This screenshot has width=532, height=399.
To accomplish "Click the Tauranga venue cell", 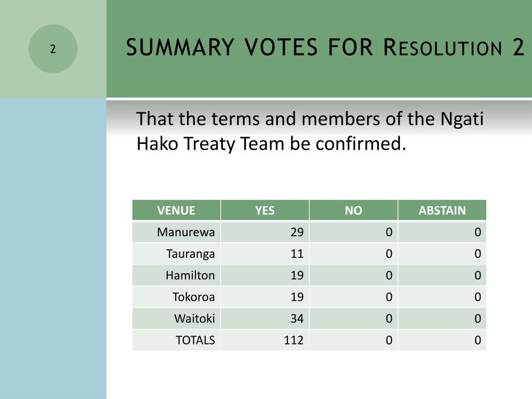I will click(177, 254).
